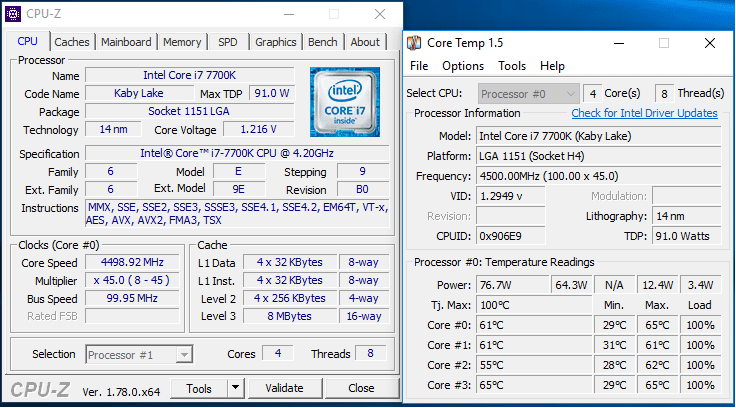
Task: Click the Core #1 Min value 31°C
Action: click(614, 345)
